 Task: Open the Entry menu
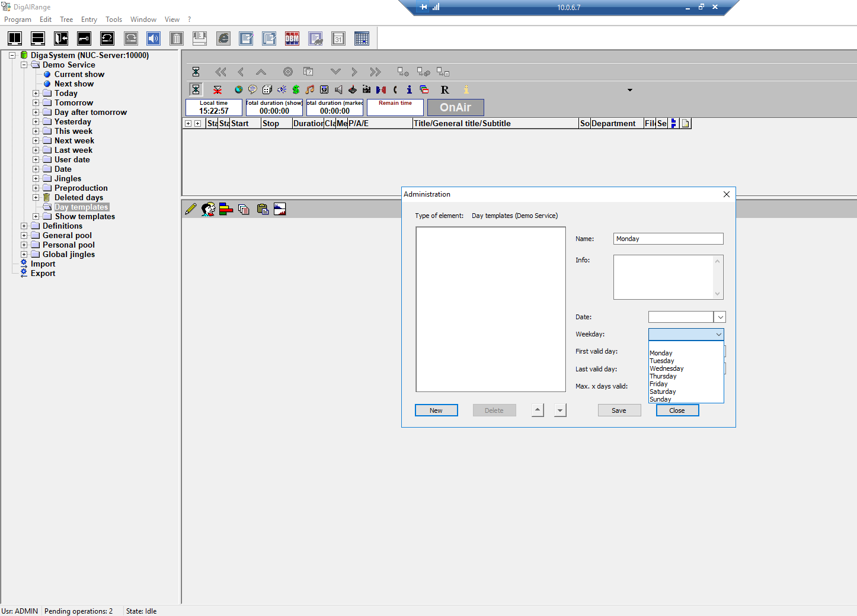[89, 20]
